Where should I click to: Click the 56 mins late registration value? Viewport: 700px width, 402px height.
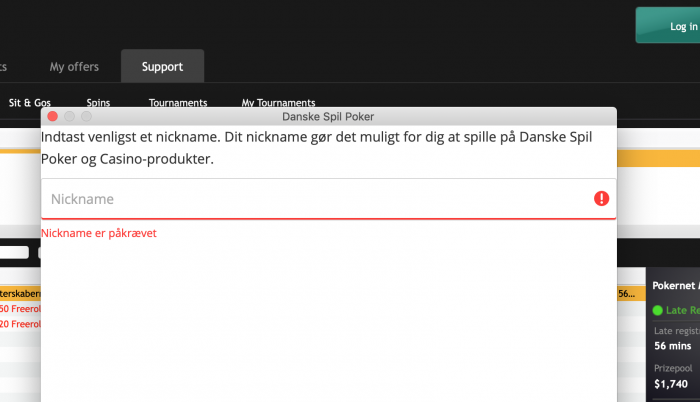click(673, 346)
